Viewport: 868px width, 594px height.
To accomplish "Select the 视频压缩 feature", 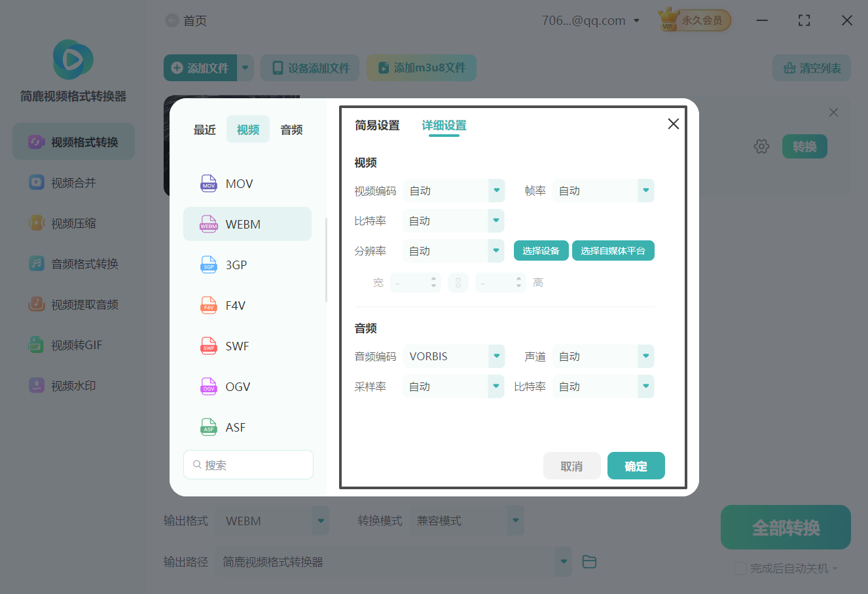I will tap(73, 223).
